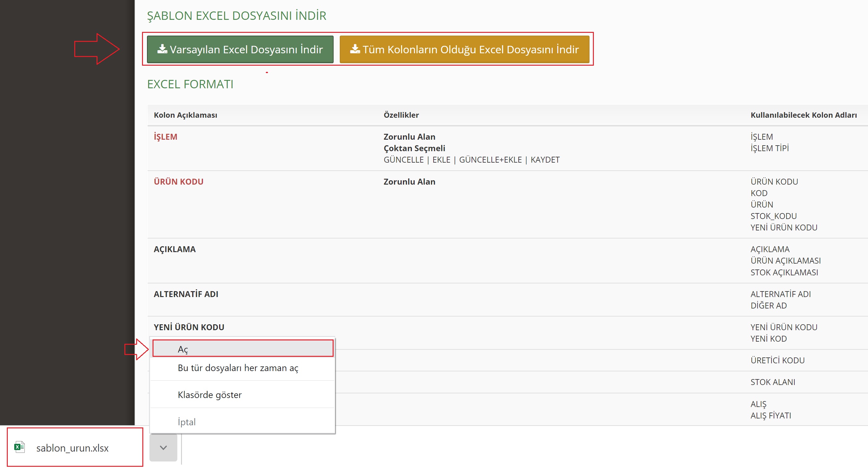Click the Excel file icon in download bar
The width and height of the screenshot is (868, 468).
pyautogui.click(x=19, y=447)
